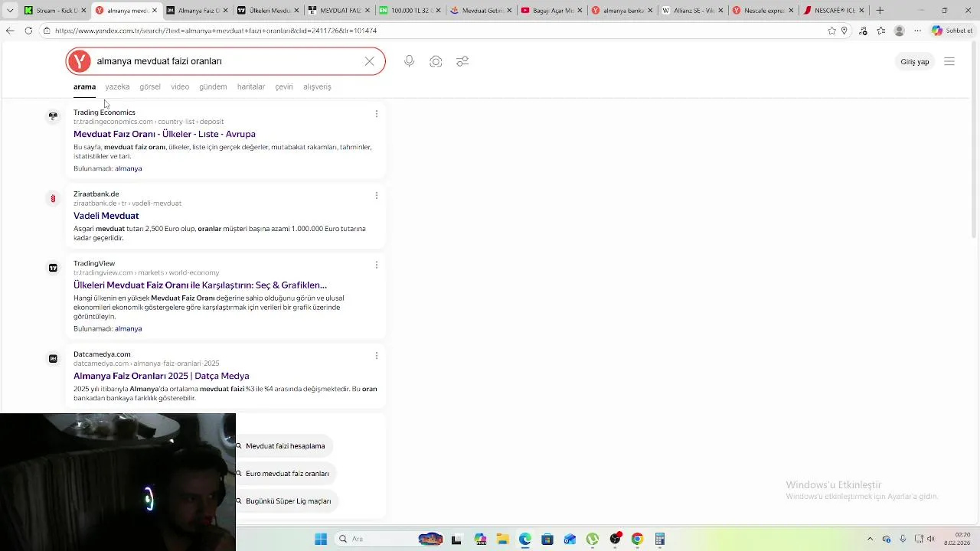980x551 pixels.
Task: Switch to Bagajı Açar browser tab
Action: 551,11
